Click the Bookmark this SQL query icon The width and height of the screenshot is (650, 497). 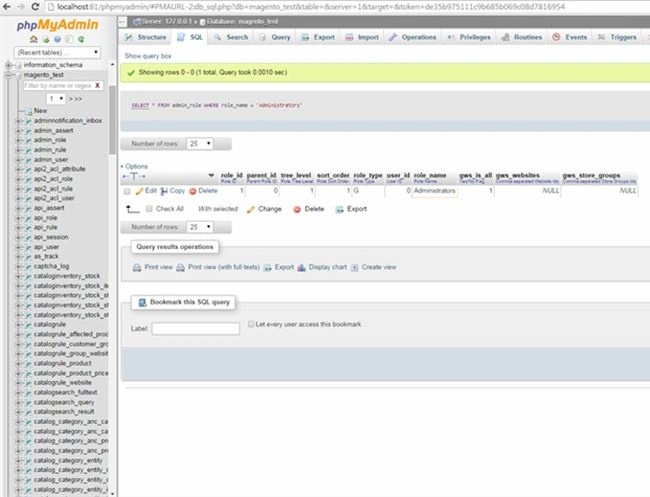142,302
